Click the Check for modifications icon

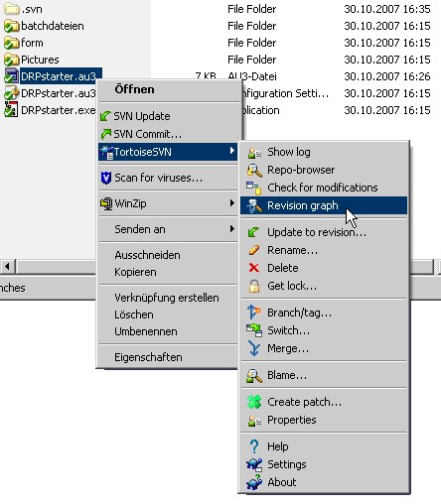coord(253,188)
